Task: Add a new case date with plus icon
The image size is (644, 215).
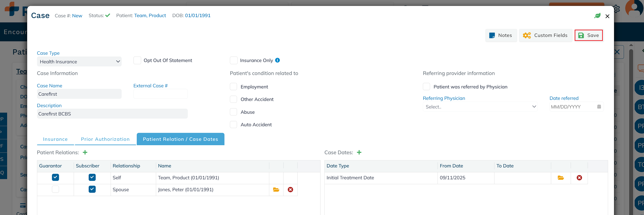Action: 359,152
